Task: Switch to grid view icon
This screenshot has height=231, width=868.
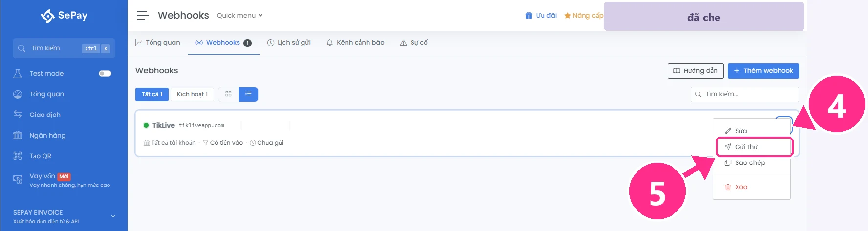Action: tap(228, 94)
